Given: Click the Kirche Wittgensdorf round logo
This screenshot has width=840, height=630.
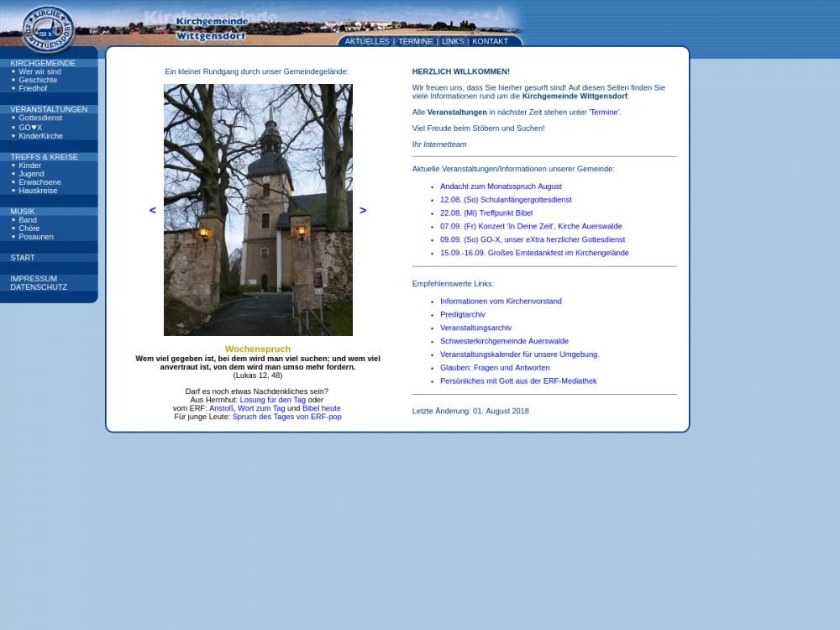Looking at the screenshot, I should click(48, 28).
